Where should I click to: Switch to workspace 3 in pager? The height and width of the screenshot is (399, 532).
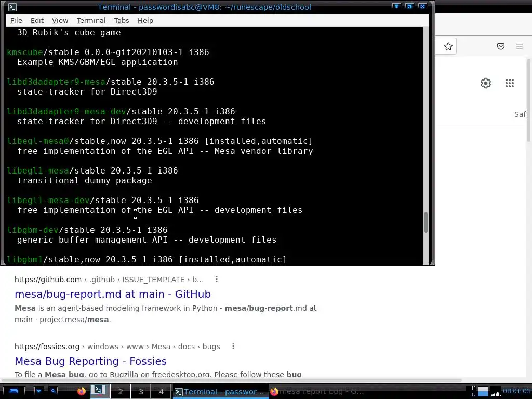140,392
